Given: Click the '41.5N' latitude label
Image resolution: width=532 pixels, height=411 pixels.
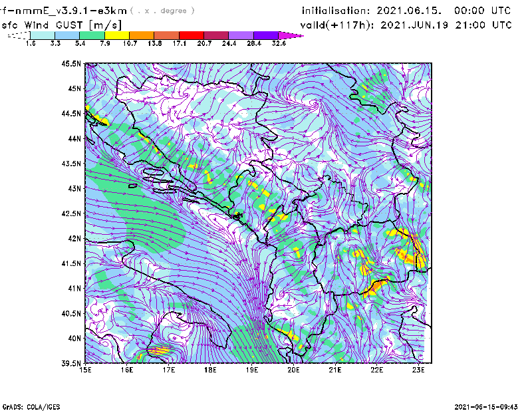Looking at the screenshot, I should tap(71, 263).
